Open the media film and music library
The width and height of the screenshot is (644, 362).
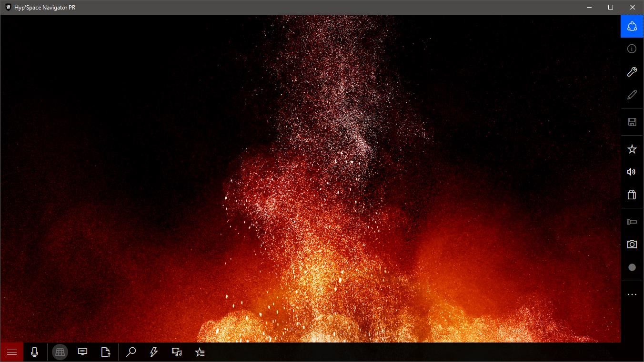(177, 352)
